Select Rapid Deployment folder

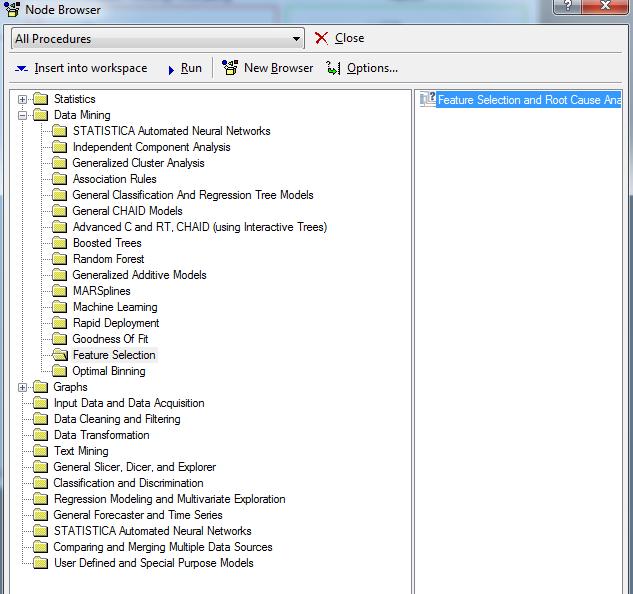point(116,323)
